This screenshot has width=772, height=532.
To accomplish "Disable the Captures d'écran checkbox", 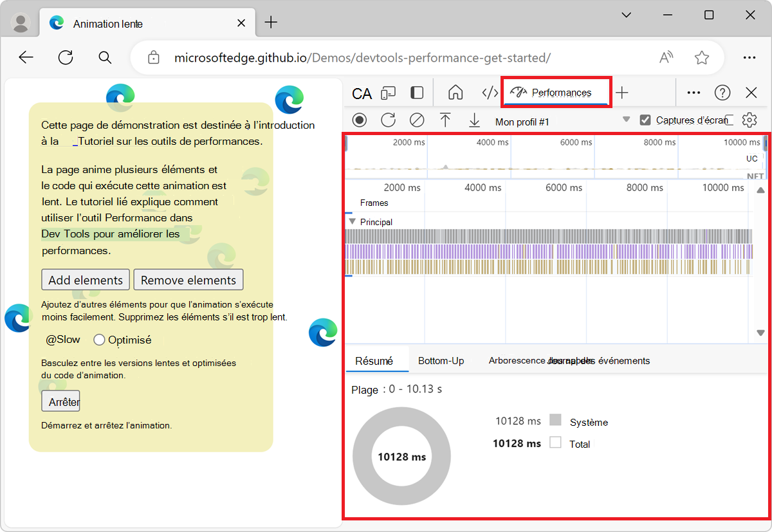I will [x=645, y=120].
